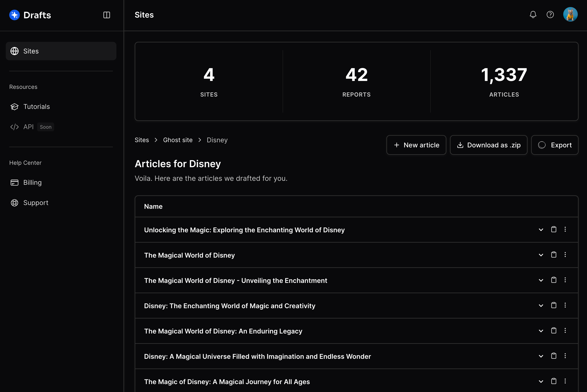Open 'The Magic of Disney: A Magical Journey' title
The image size is (587, 392).
227,382
